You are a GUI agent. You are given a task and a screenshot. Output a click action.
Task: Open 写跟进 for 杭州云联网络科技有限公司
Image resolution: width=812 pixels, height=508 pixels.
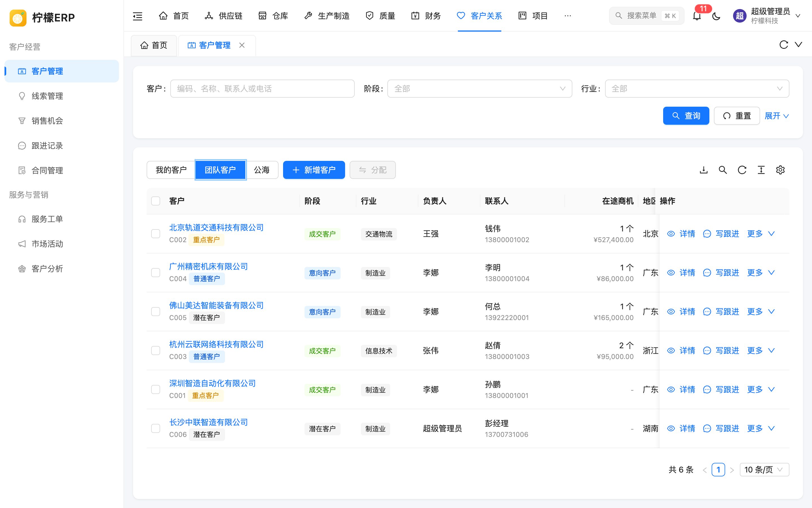point(721,351)
